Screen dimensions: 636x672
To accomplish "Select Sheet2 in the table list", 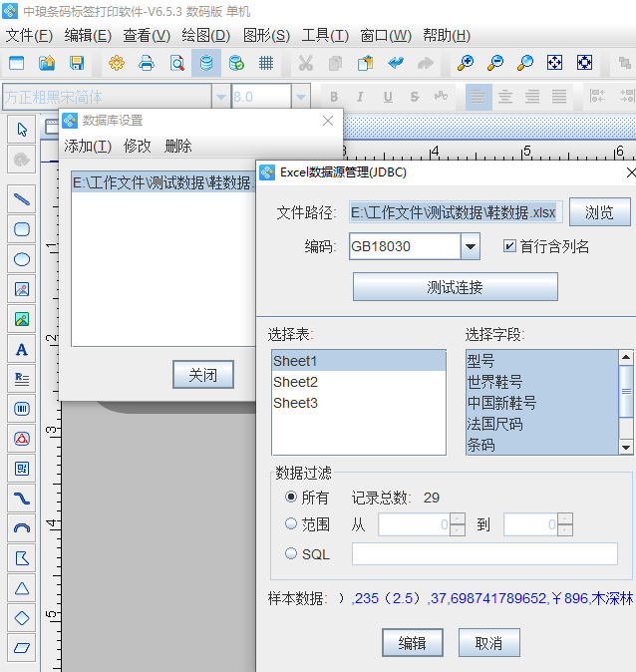I will (296, 382).
